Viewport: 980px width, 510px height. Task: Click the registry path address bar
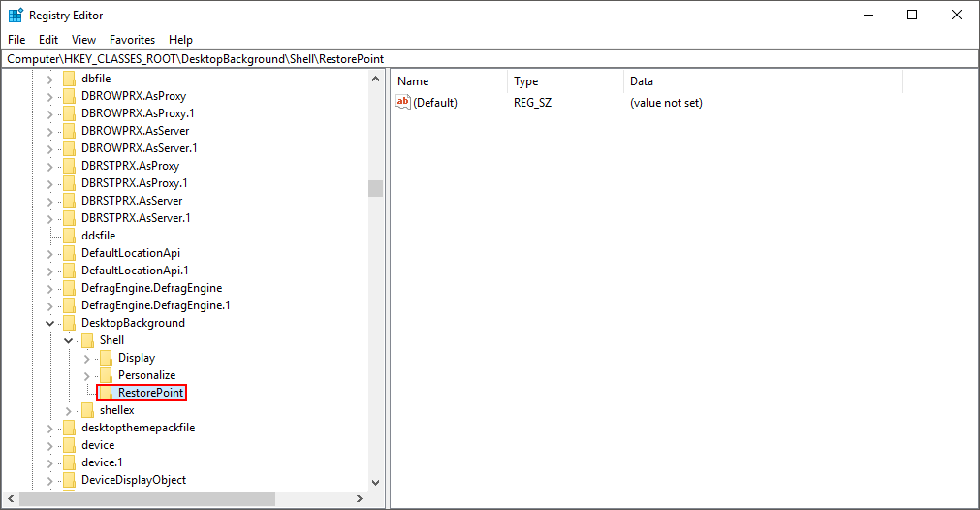pyautogui.click(x=490, y=59)
